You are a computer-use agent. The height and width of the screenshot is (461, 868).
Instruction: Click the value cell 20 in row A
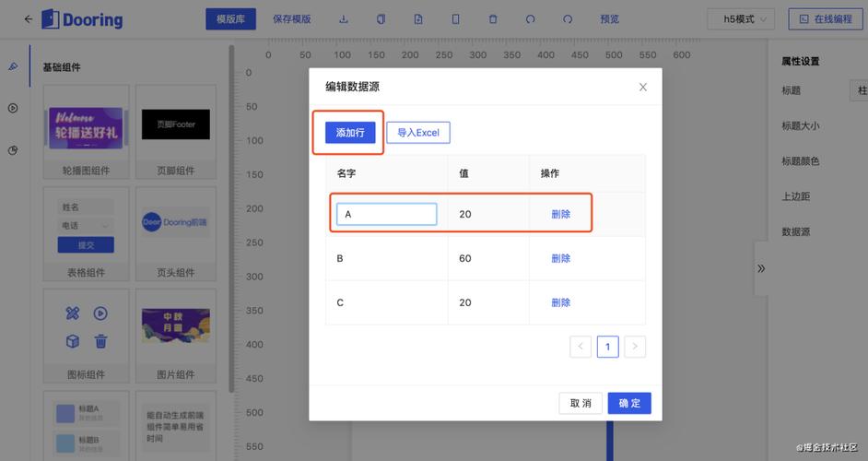(488, 214)
